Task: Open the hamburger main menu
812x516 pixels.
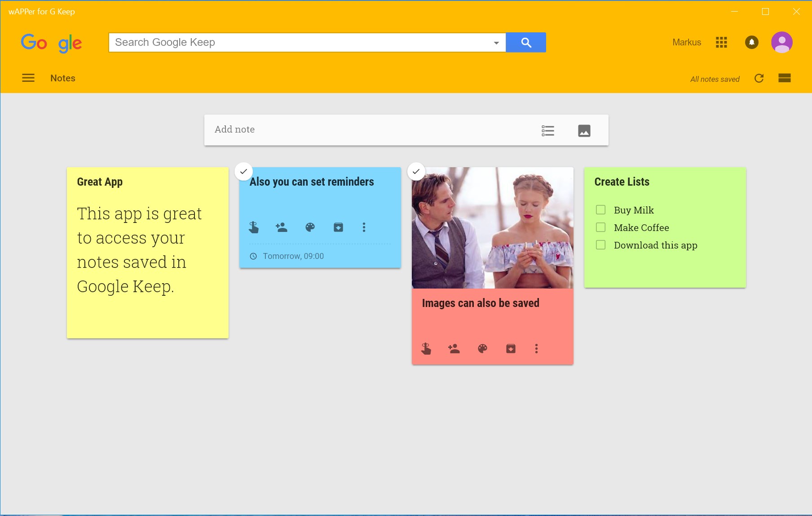Action: click(28, 78)
